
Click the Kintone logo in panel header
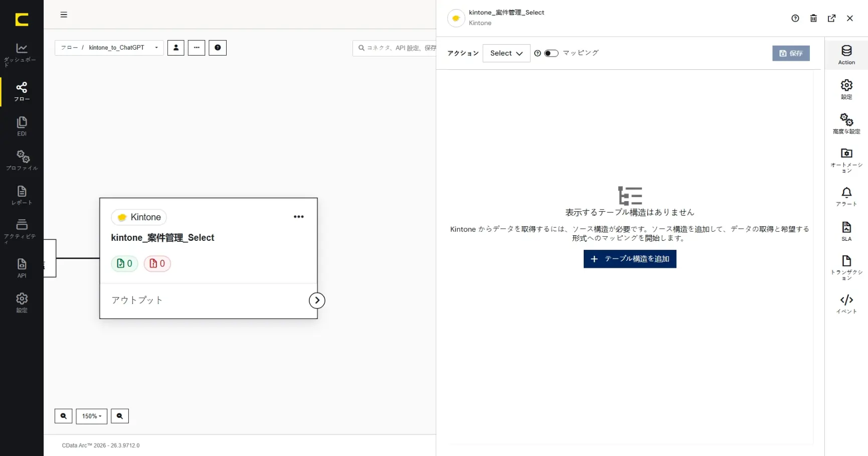(x=456, y=18)
